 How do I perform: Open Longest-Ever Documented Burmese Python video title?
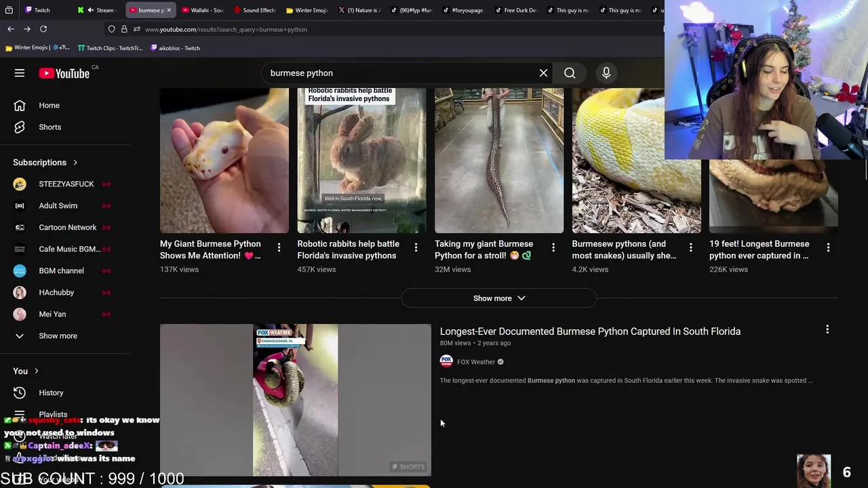point(590,331)
